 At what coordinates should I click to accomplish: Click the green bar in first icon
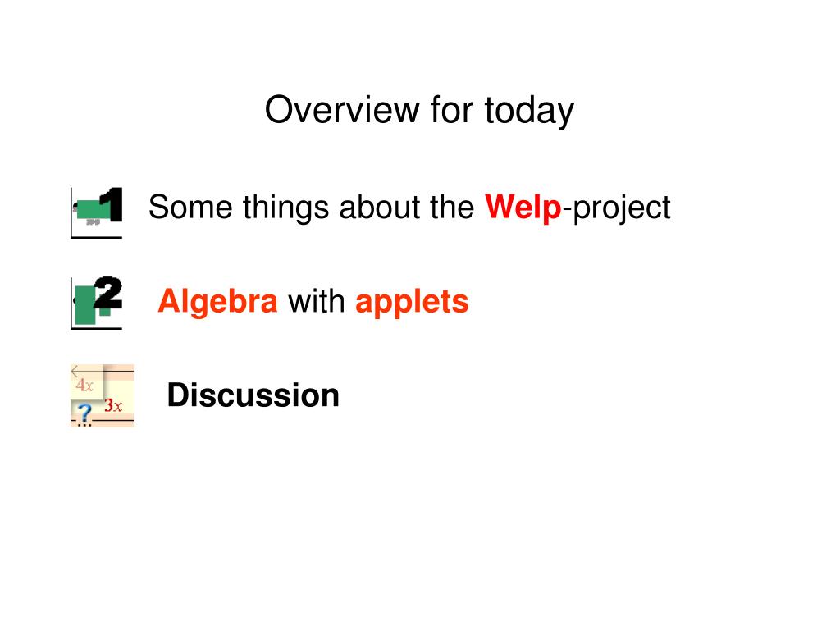tap(94, 209)
